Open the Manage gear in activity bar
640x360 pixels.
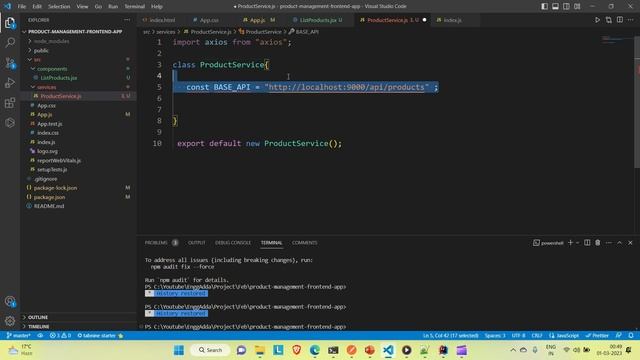coord(10,321)
